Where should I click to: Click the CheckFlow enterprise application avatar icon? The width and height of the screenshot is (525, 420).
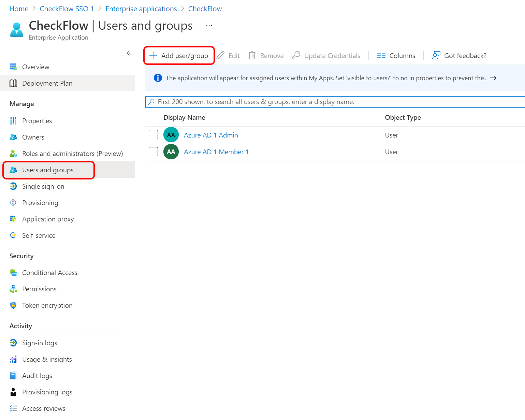click(17, 29)
